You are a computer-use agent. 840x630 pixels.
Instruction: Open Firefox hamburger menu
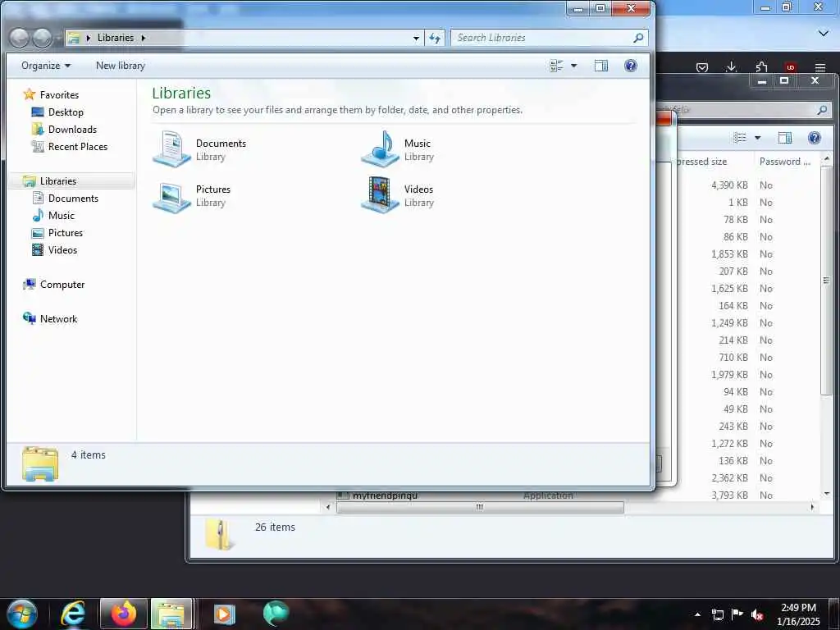tap(819, 67)
